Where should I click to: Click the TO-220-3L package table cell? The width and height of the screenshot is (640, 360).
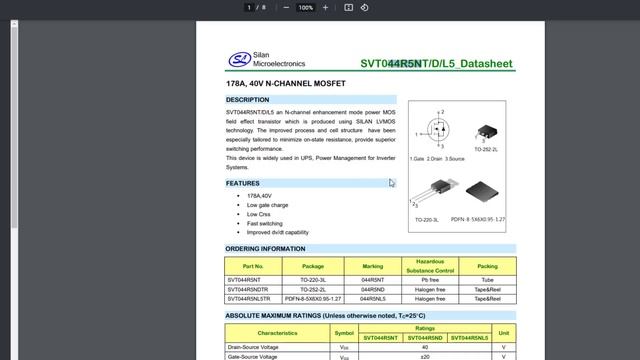click(313, 280)
